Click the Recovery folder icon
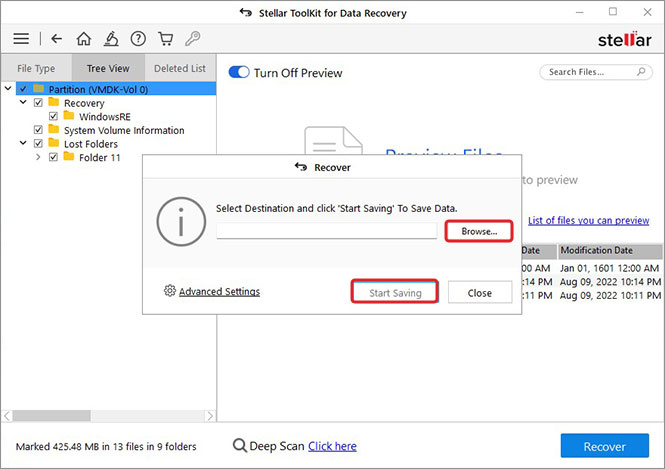Viewport: 665px width, 469px height. point(53,102)
